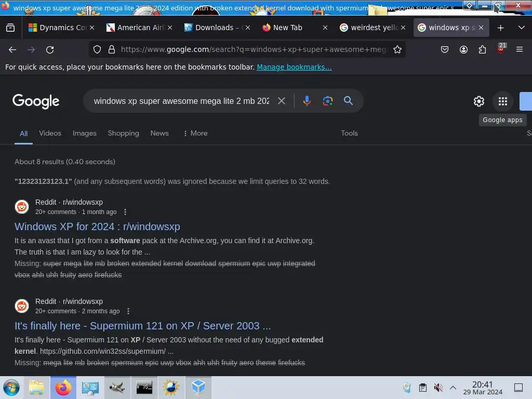Expand hidden system tray icons
This screenshot has width=532, height=399.
coord(453,388)
